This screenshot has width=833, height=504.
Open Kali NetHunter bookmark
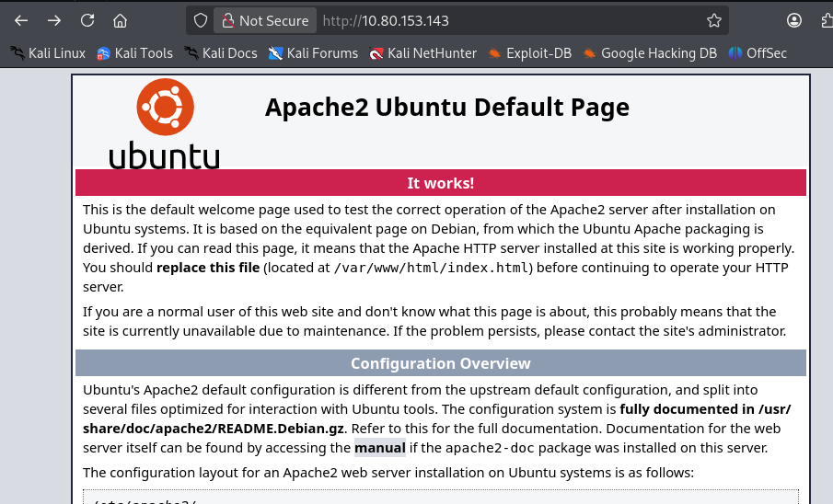point(423,53)
